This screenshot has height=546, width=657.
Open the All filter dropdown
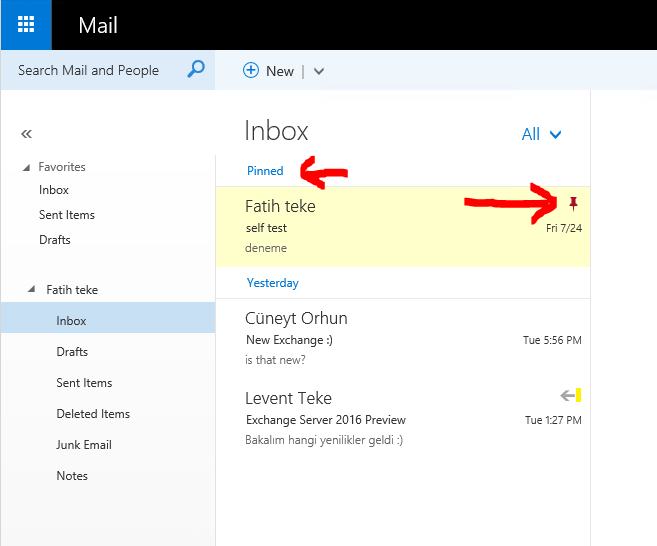click(x=541, y=135)
